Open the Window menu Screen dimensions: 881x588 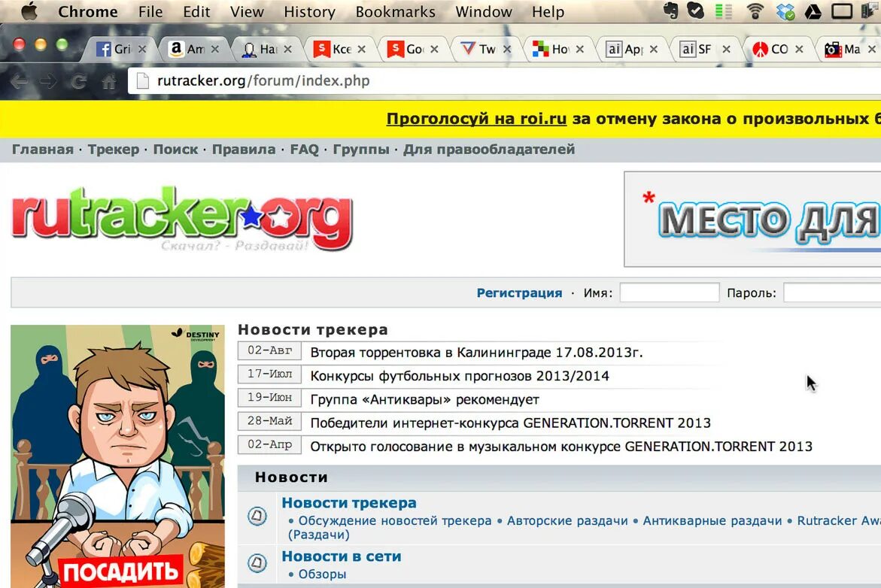[x=483, y=12]
